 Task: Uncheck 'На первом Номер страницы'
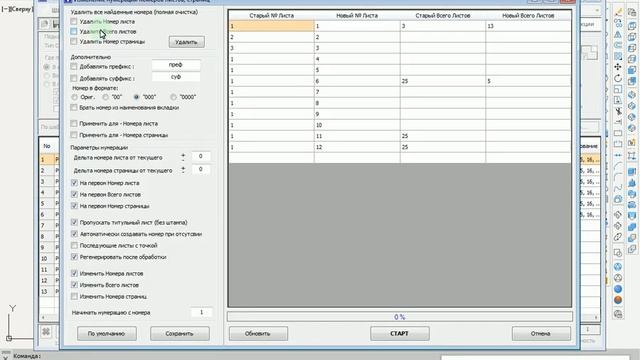[x=74, y=206]
